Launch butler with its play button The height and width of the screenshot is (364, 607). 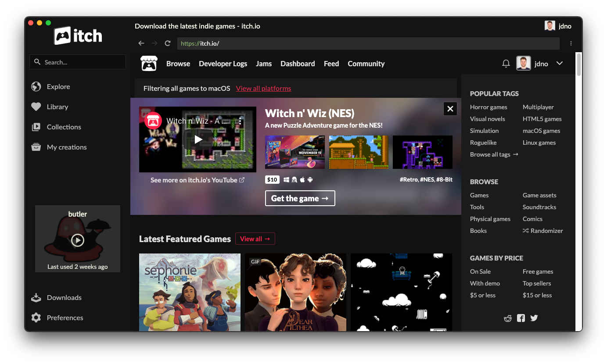(x=78, y=240)
